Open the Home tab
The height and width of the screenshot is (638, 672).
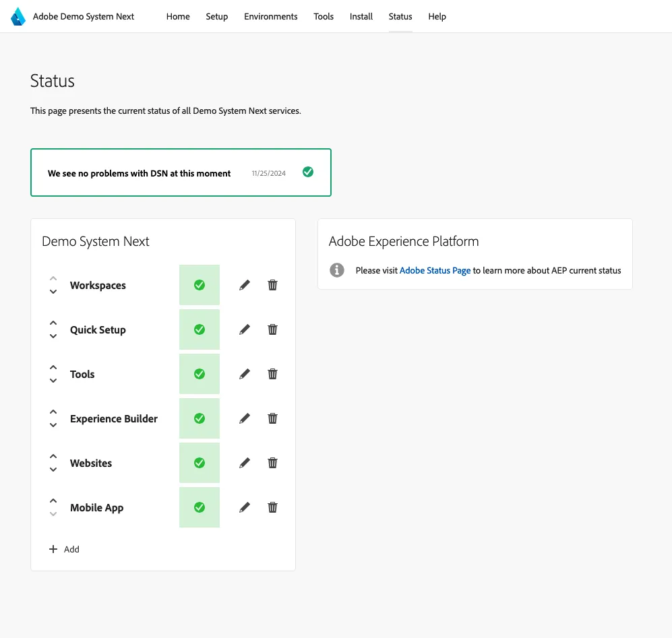point(178,16)
